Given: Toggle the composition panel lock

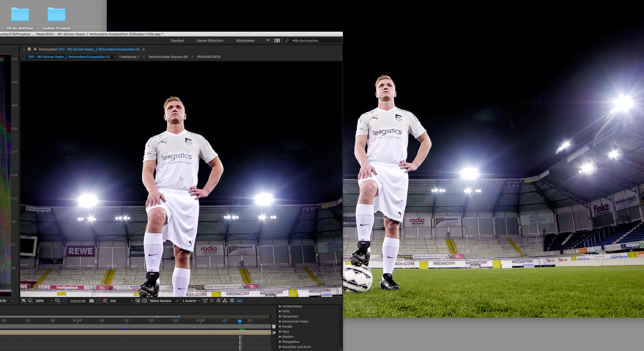Looking at the screenshot, I should [x=35, y=49].
